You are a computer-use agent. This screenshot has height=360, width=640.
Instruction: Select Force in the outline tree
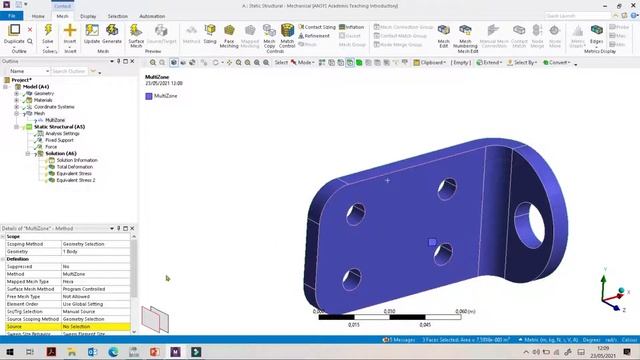point(51,147)
